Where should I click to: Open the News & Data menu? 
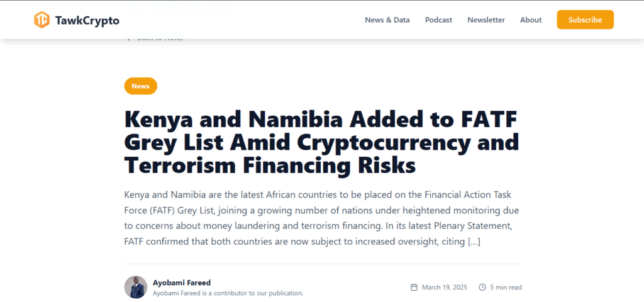tap(387, 20)
